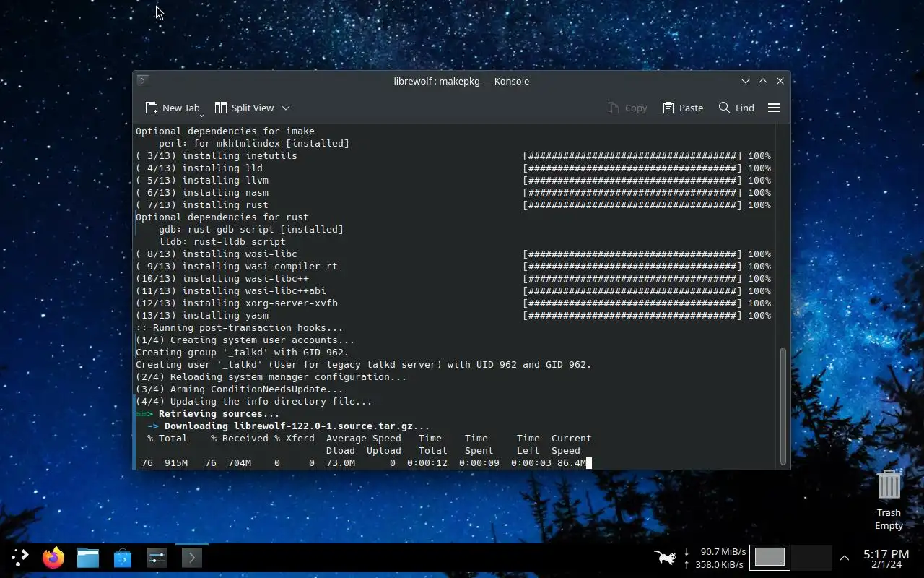Click the network speed monitor widget
This screenshot has height=578, width=924.
click(x=714, y=557)
